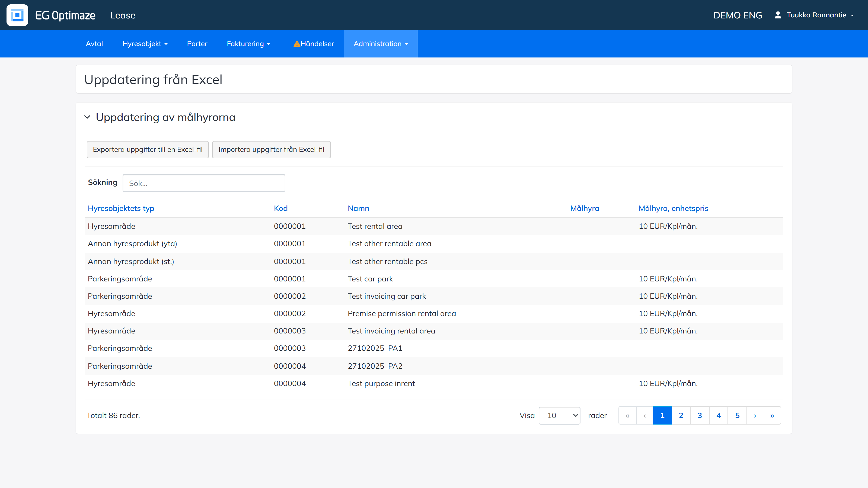Viewport: 868px width, 488px height.
Task: Open the Hyresobjekt dropdown menu
Action: (145, 44)
